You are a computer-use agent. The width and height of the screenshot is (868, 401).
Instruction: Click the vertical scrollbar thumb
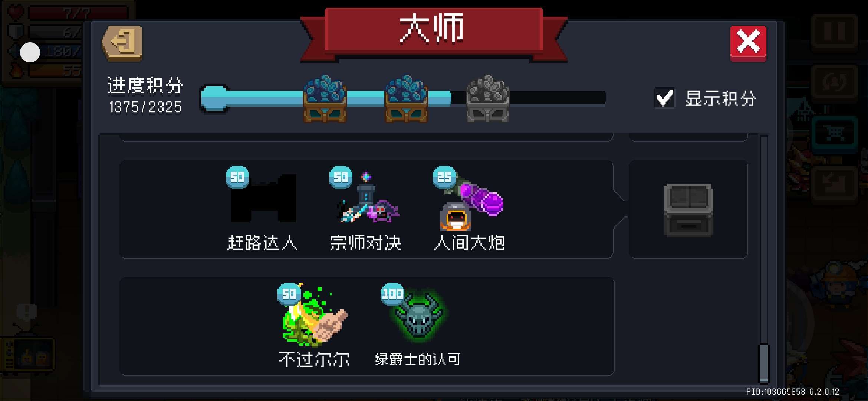click(764, 363)
